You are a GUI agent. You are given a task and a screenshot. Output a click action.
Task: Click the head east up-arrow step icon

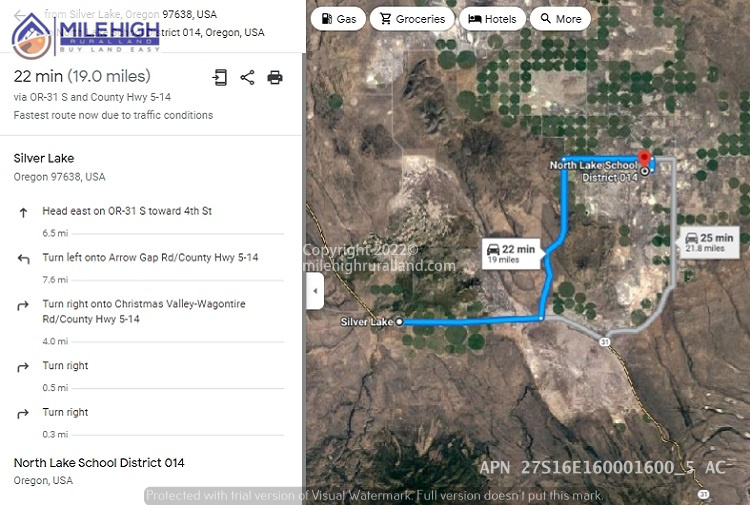point(23,213)
